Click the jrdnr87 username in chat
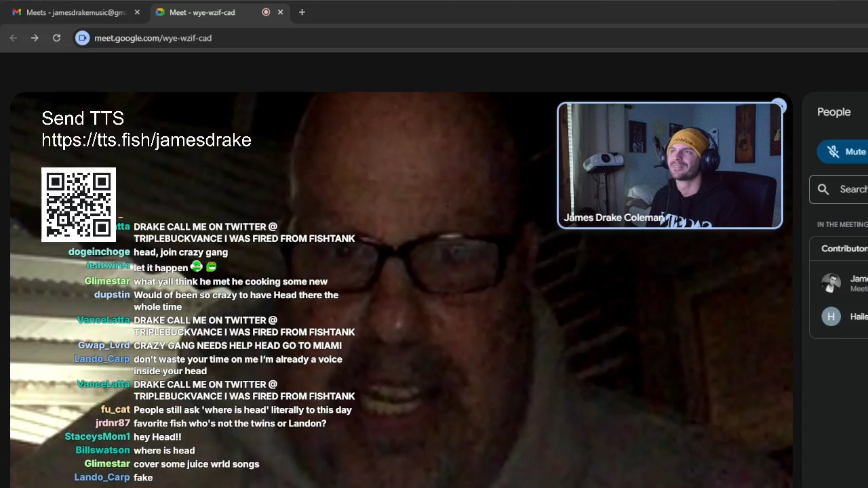Viewport: 868px width, 488px height. coord(113,424)
